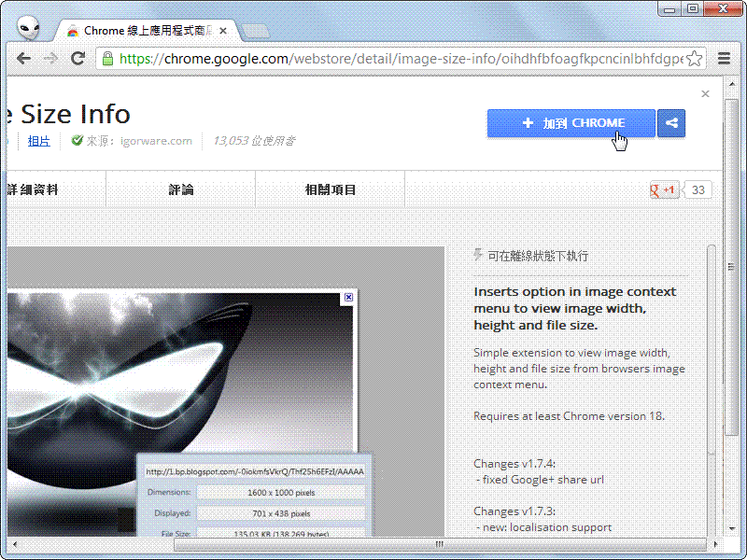Click the 'Changes v1.7.3:' text

point(514,511)
